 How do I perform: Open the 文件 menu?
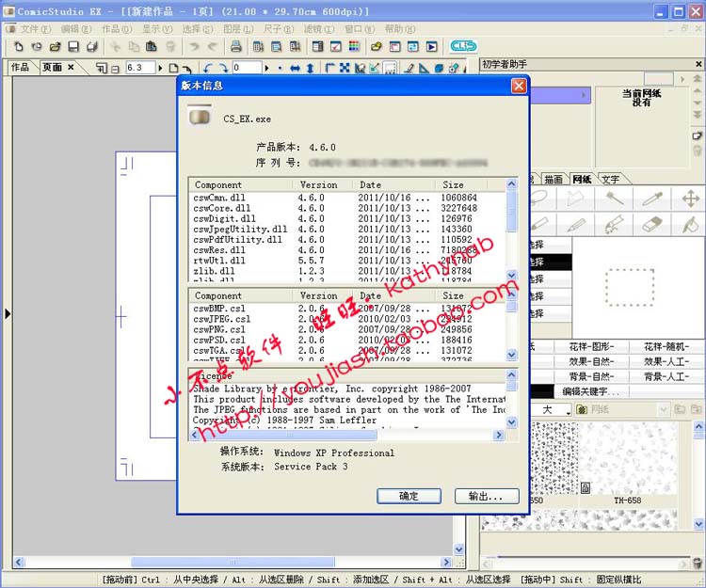(35, 29)
